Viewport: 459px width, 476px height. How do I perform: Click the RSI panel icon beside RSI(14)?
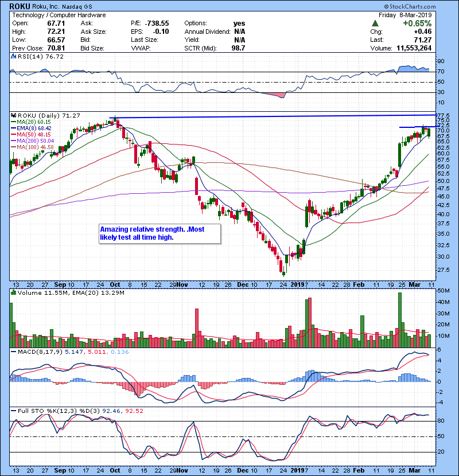click(14, 56)
